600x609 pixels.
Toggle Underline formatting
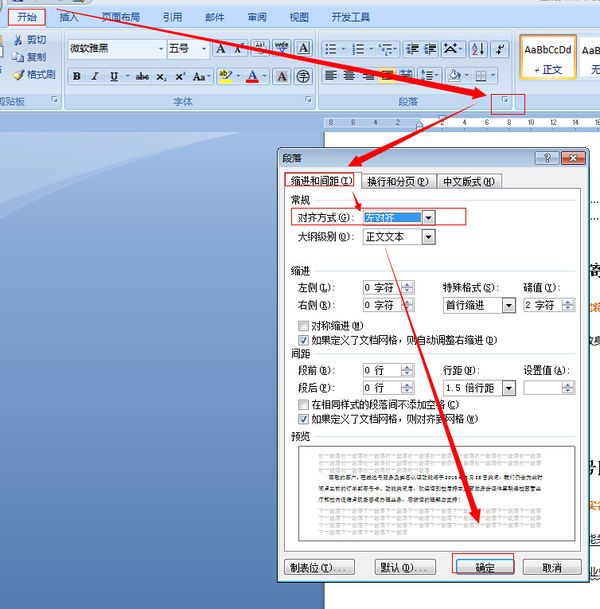[114, 77]
